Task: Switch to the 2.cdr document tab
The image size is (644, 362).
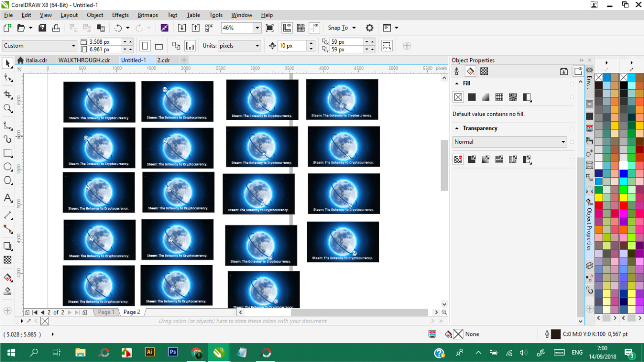Action: point(164,60)
